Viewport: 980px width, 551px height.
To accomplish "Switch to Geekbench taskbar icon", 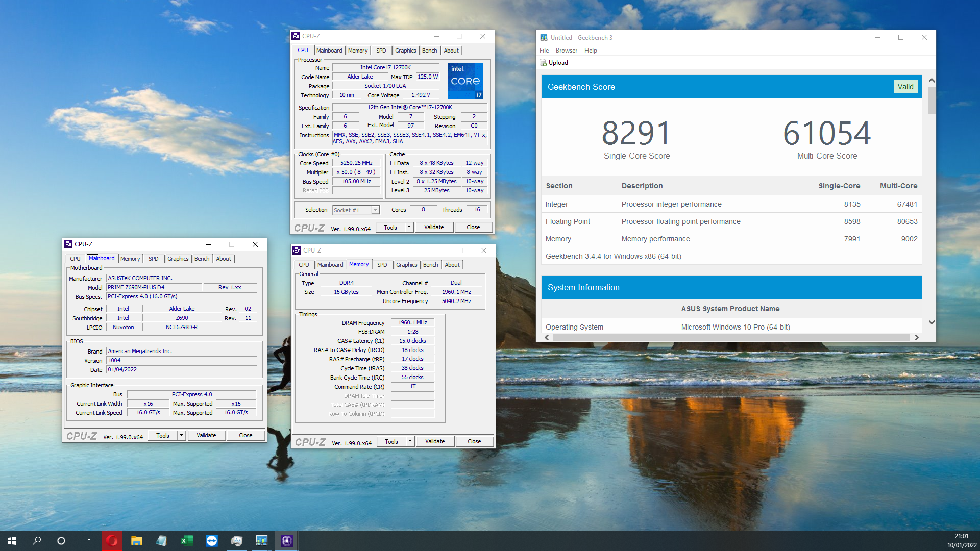I will point(261,541).
